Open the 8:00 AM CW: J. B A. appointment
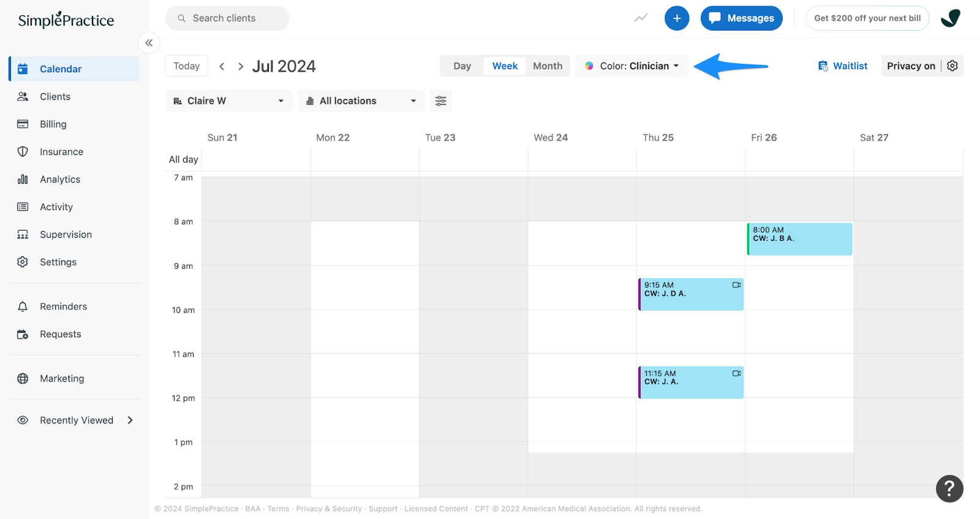980x519 pixels. click(799, 239)
